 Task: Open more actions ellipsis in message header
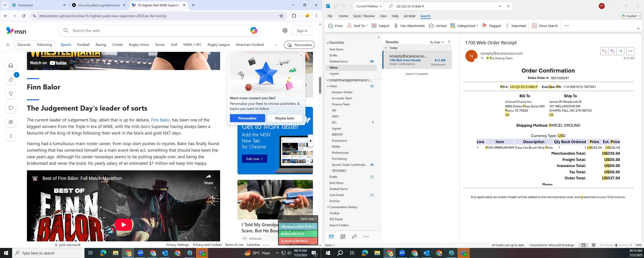coord(630,51)
